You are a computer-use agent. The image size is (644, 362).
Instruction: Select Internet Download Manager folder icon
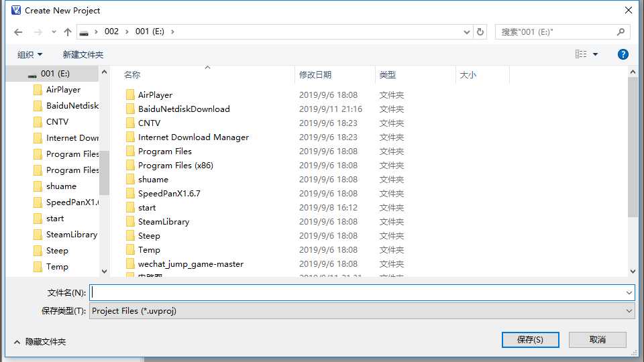(x=130, y=137)
